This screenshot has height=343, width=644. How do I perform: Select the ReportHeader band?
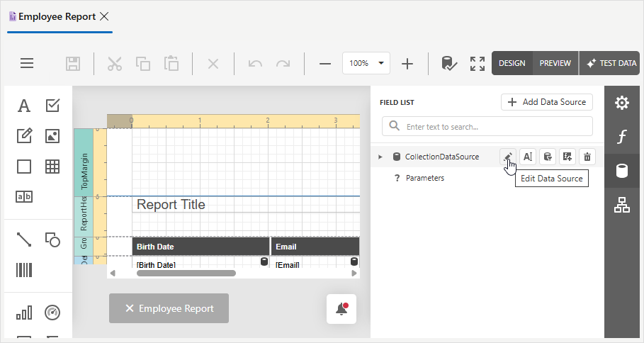pyautogui.click(x=84, y=216)
